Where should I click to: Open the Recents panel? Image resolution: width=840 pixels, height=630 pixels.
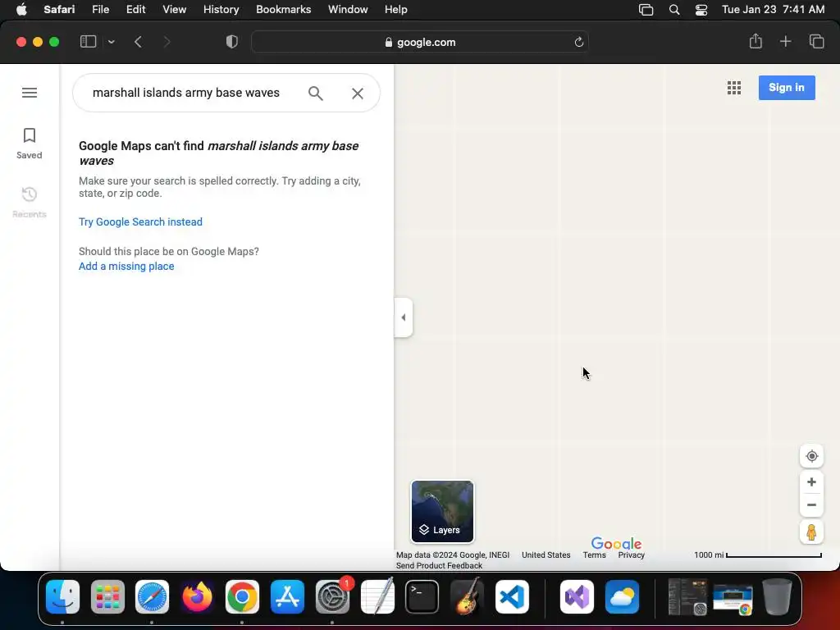click(29, 202)
